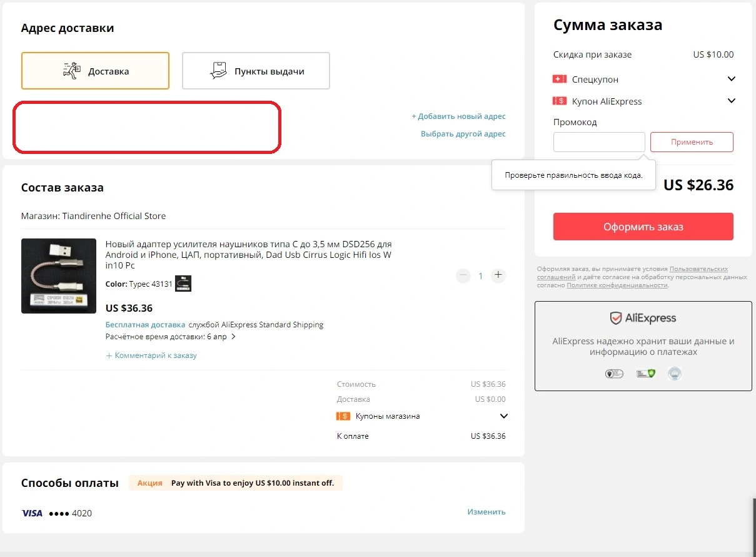Screen dimensions: 756x557
Task: Click the parcel-in-hand icon in Пункты выдачи
Action: click(x=218, y=71)
